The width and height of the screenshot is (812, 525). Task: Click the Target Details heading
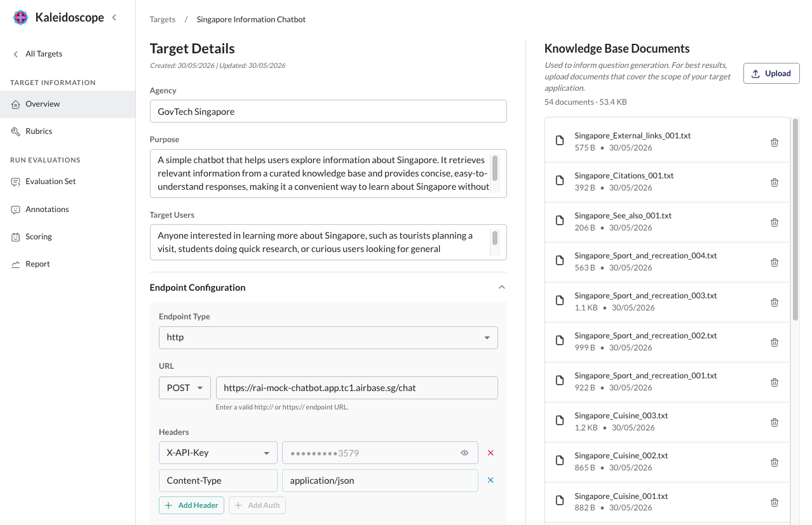(192, 49)
